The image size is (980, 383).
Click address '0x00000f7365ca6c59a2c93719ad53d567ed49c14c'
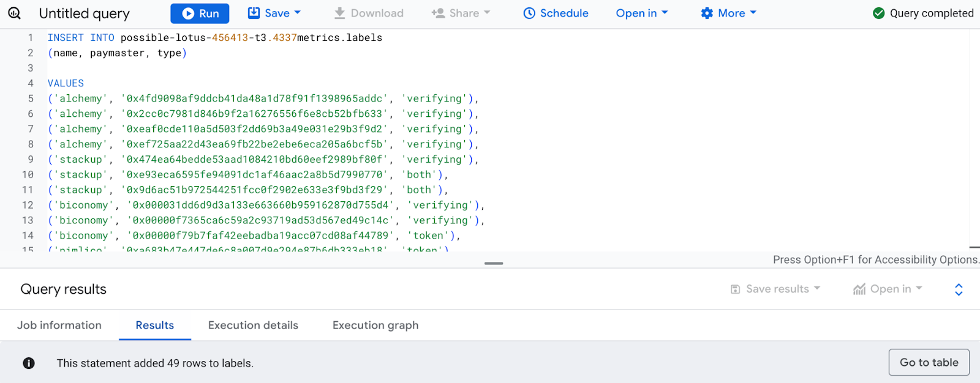coord(261,220)
